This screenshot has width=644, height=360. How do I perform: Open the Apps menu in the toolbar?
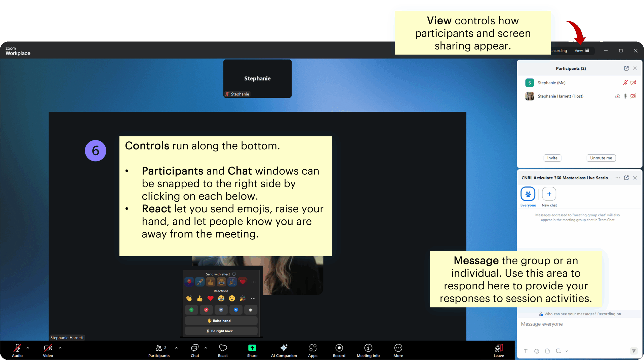[313, 350]
